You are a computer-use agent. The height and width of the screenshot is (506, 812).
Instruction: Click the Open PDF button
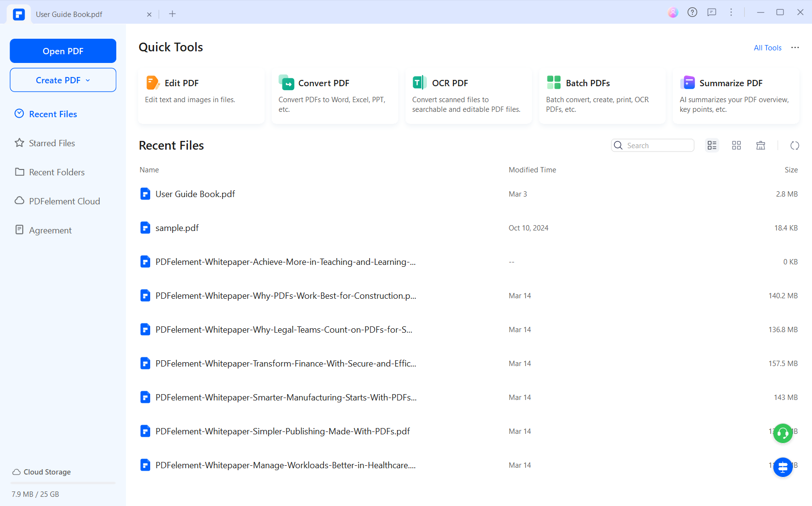pos(63,51)
